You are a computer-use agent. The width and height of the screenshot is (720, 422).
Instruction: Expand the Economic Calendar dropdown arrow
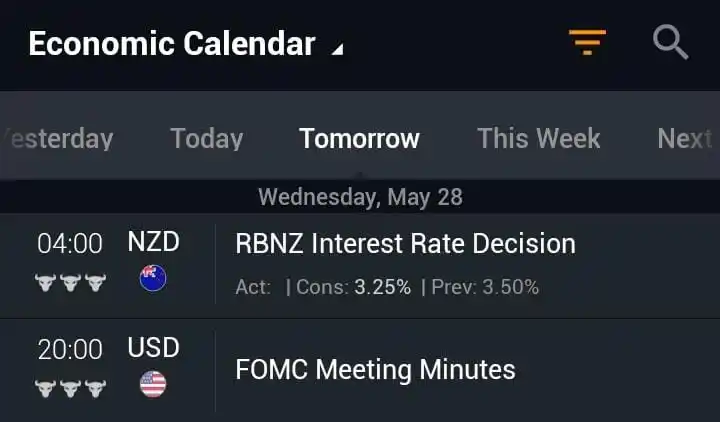(338, 49)
